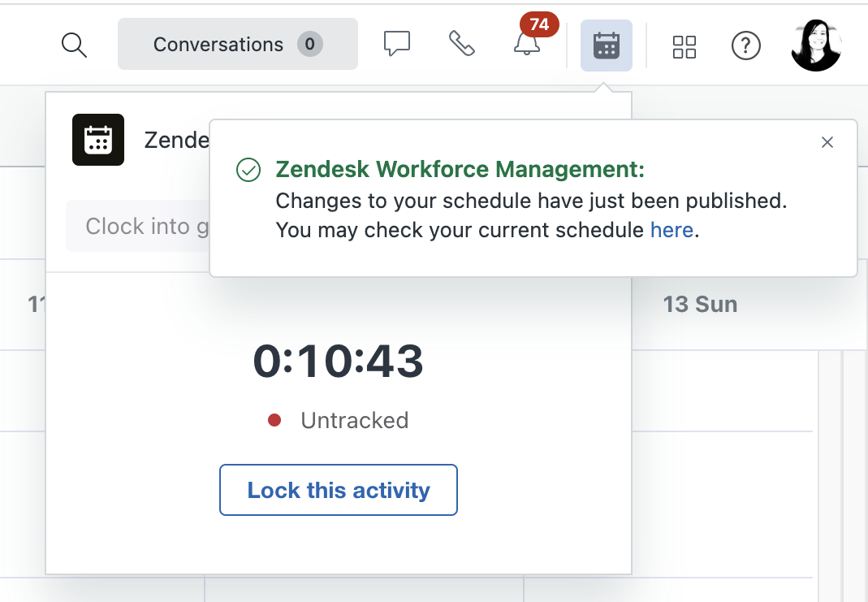Click the red Untracked status indicator
The height and width of the screenshot is (602, 868).
pos(274,420)
